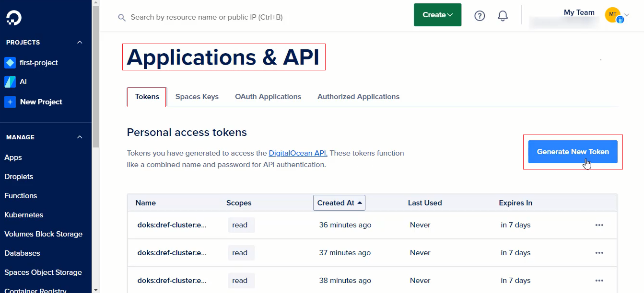The width and height of the screenshot is (644, 293).
Task: Open more options for third token row
Action: (599, 281)
